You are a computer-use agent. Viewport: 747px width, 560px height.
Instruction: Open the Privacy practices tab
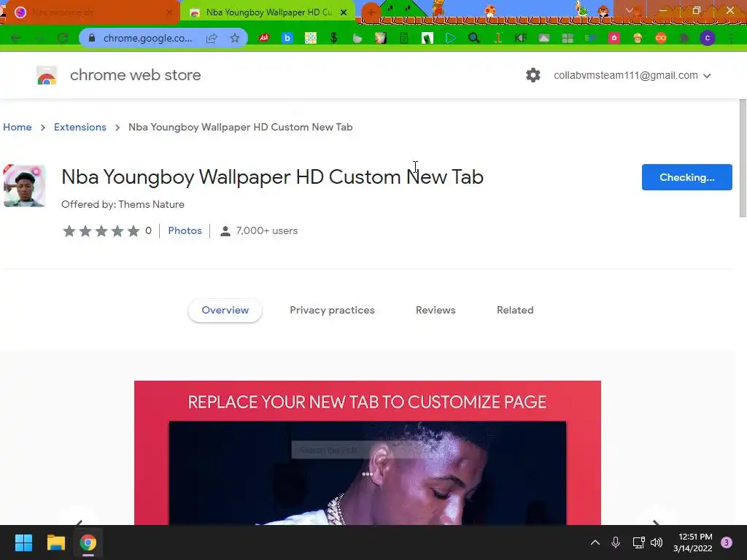click(x=332, y=310)
